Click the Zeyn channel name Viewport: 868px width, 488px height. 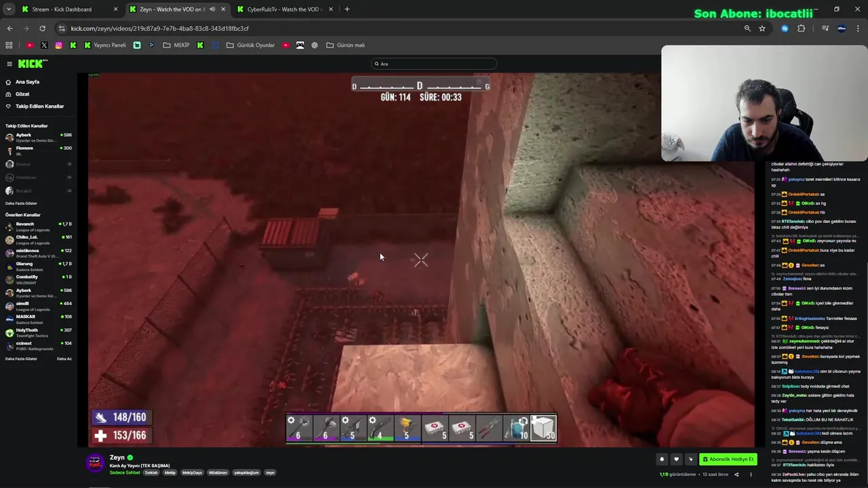(x=117, y=457)
